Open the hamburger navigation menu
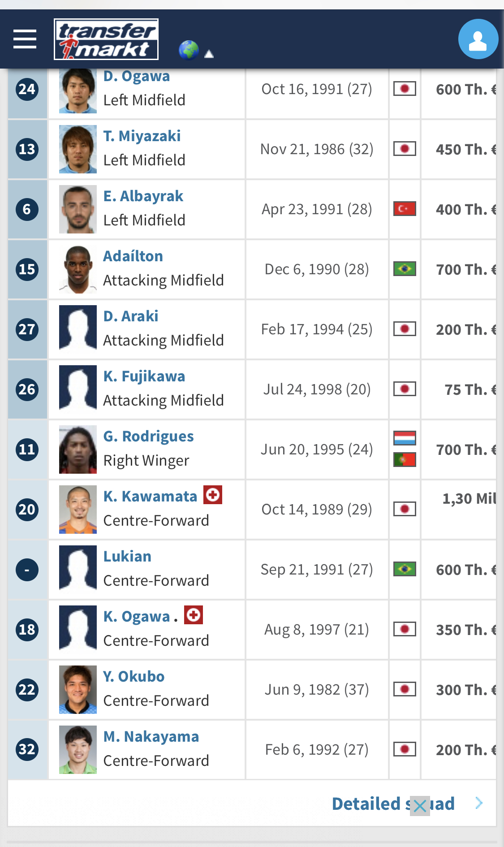 pos(25,39)
